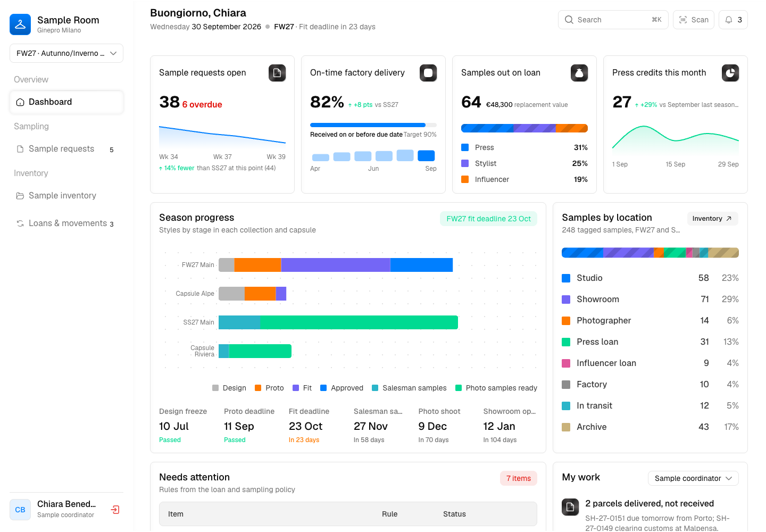Image resolution: width=766 pixels, height=532 pixels.
Task: Click the Rule column header
Action: (x=389, y=514)
